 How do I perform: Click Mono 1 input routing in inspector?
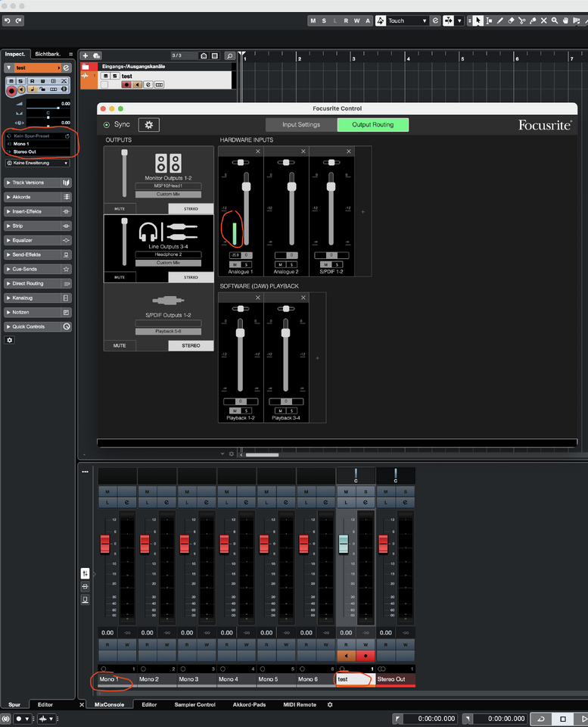point(38,144)
